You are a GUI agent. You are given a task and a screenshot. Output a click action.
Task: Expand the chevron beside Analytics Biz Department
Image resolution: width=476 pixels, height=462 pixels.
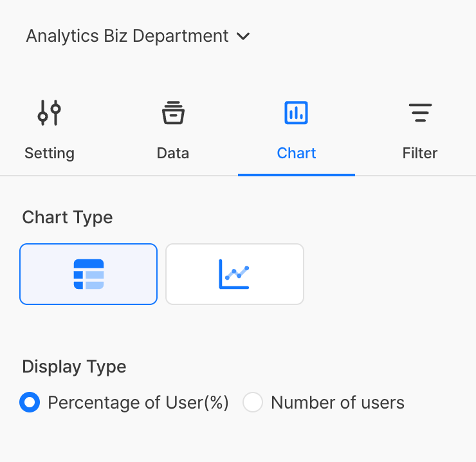pos(243,37)
